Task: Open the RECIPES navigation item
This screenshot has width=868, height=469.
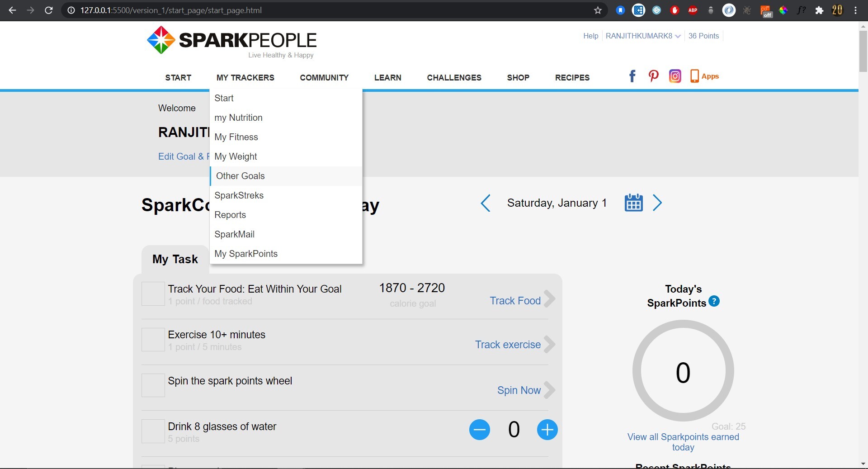Action: tap(572, 78)
